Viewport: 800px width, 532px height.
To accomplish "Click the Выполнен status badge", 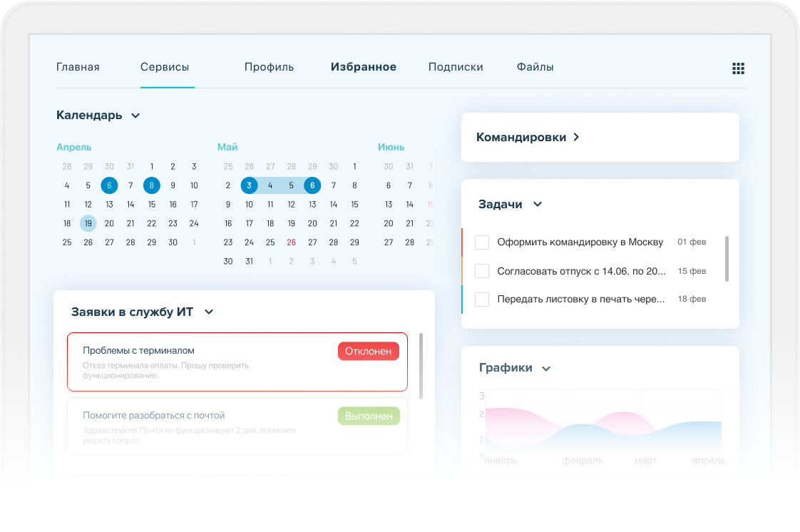I will [368, 416].
